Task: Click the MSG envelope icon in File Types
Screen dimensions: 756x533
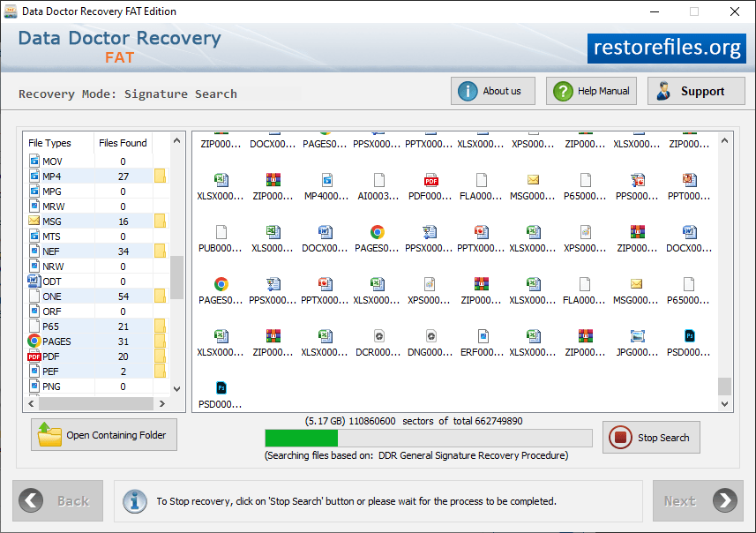Action: 34,221
